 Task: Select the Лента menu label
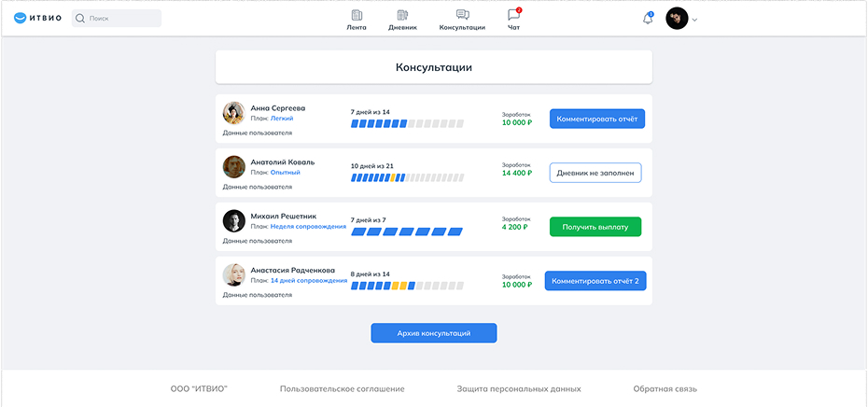(357, 28)
